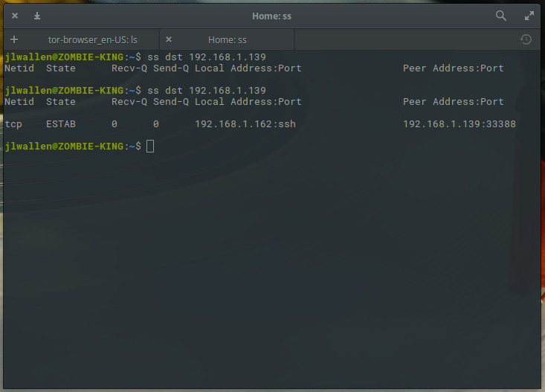Click Recv-Q header in first output
The image size is (545, 392).
click(x=129, y=68)
